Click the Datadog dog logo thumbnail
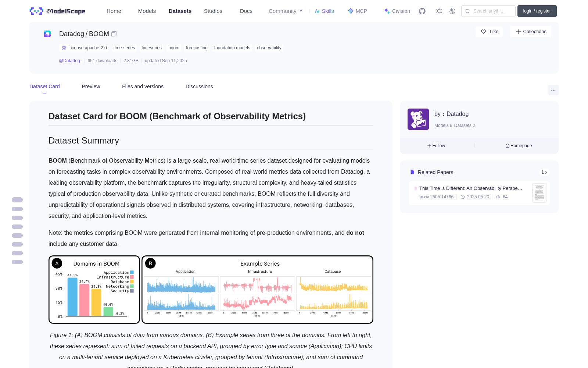588x368 pixels. point(418,119)
